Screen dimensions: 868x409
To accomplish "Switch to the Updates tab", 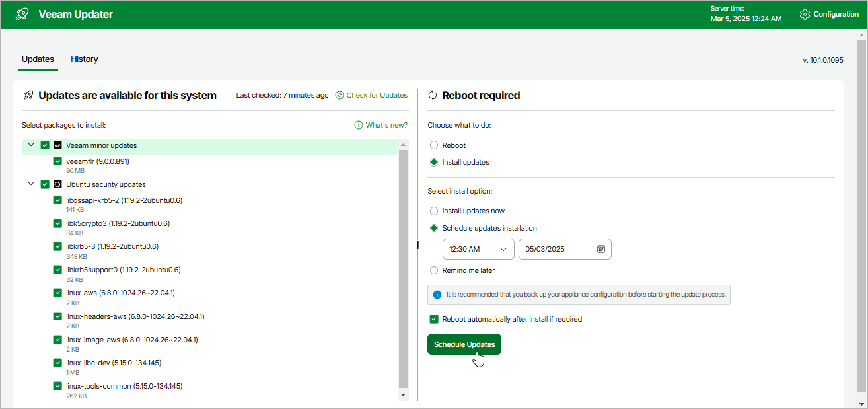I will (38, 59).
